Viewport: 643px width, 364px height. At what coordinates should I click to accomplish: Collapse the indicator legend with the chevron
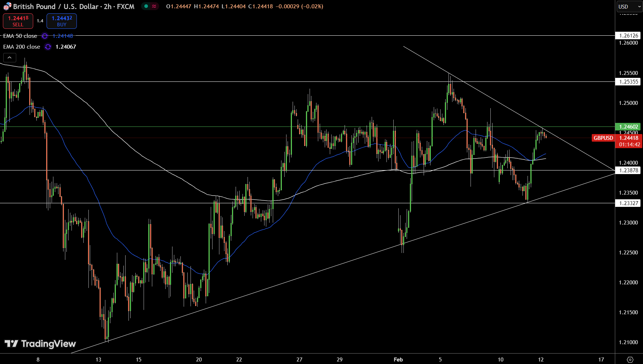10,58
